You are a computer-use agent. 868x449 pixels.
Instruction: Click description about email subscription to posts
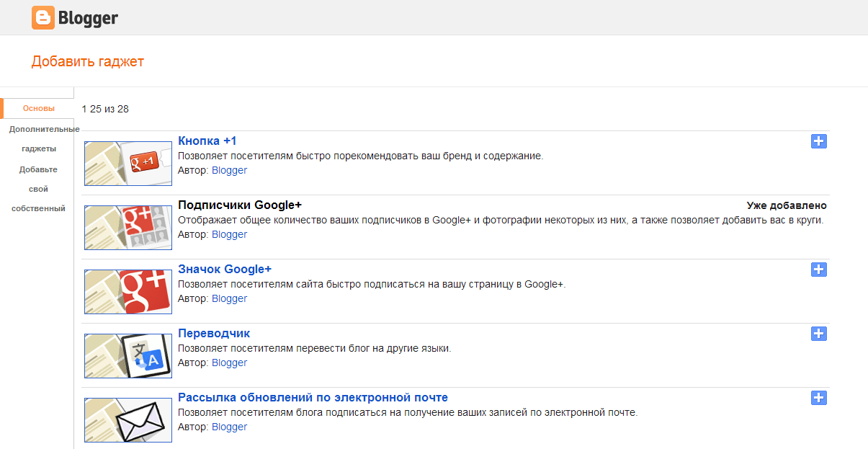[x=408, y=412]
